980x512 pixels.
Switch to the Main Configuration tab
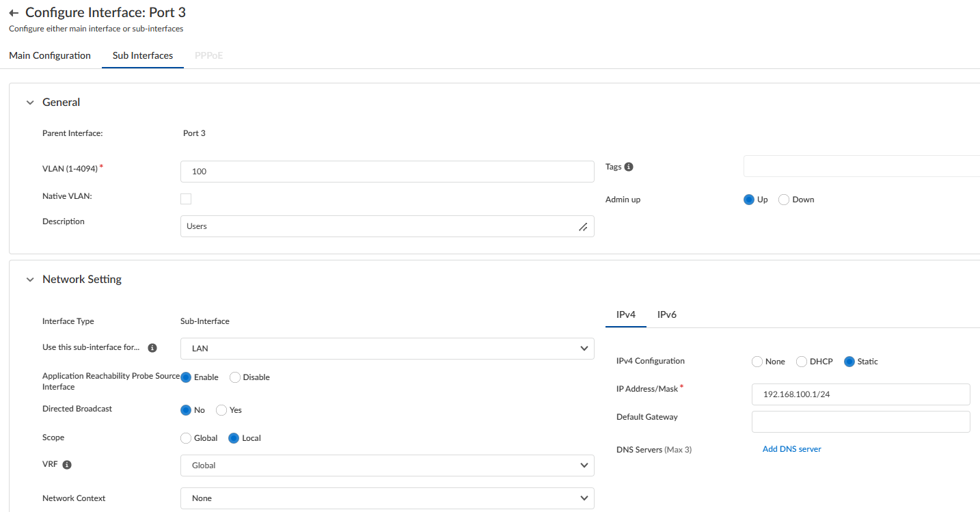tap(49, 55)
